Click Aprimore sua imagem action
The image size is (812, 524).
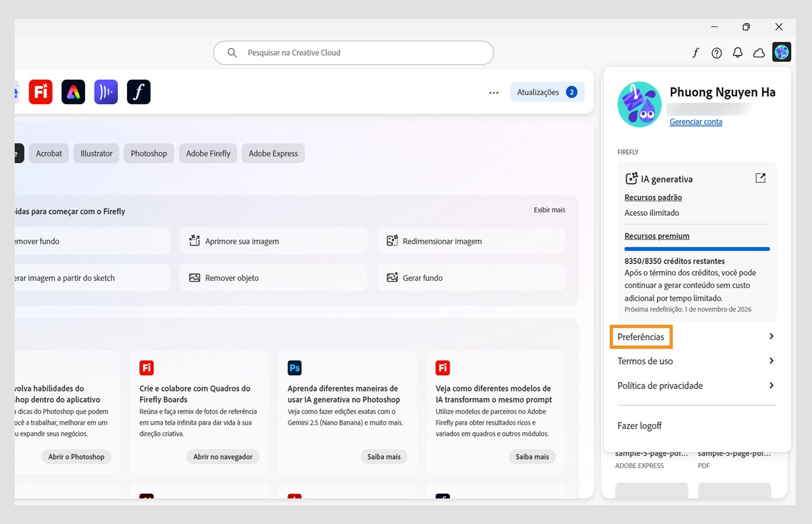(273, 241)
